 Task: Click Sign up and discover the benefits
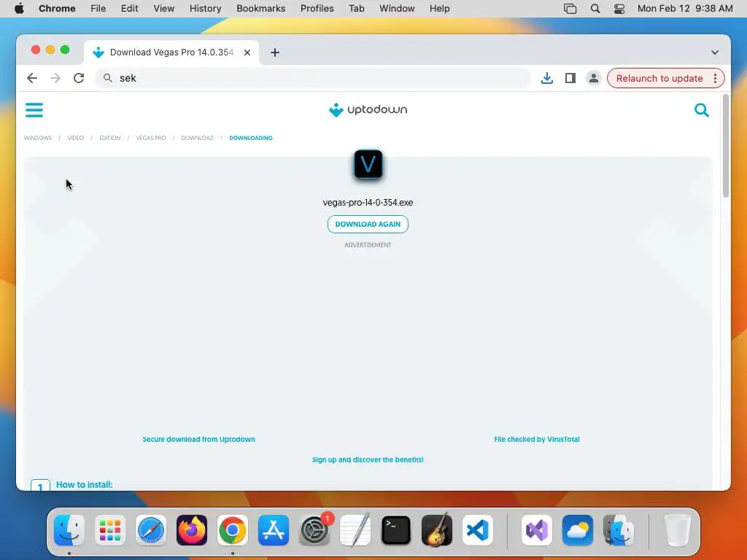click(368, 459)
